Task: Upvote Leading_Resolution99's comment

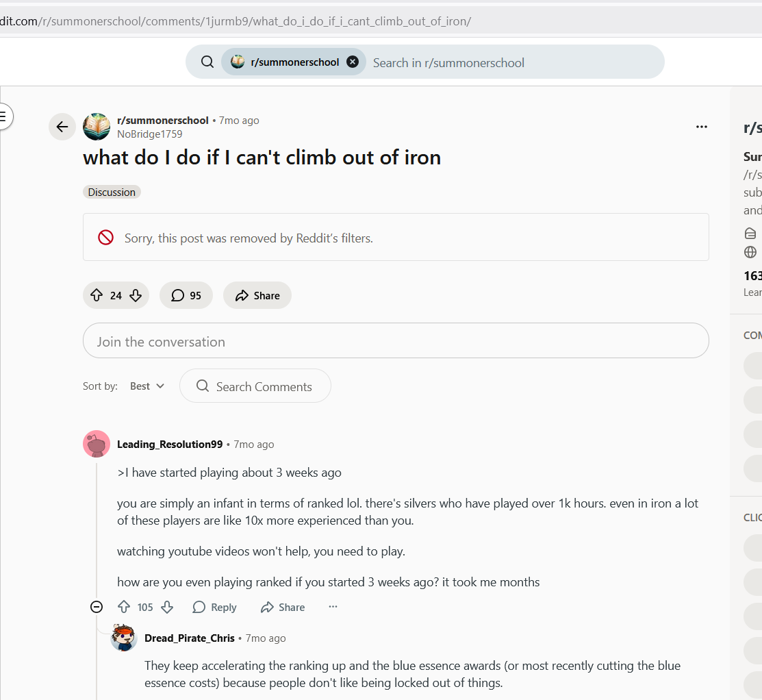Action: pos(124,607)
